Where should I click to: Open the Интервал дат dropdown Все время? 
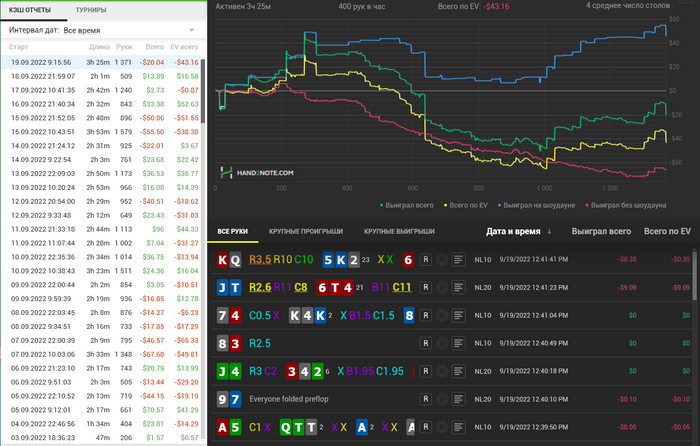tap(129, 30)
